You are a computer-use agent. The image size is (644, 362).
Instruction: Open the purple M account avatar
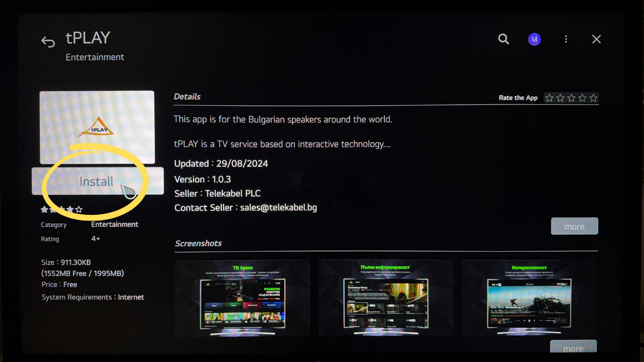click(x=534, y=40)
